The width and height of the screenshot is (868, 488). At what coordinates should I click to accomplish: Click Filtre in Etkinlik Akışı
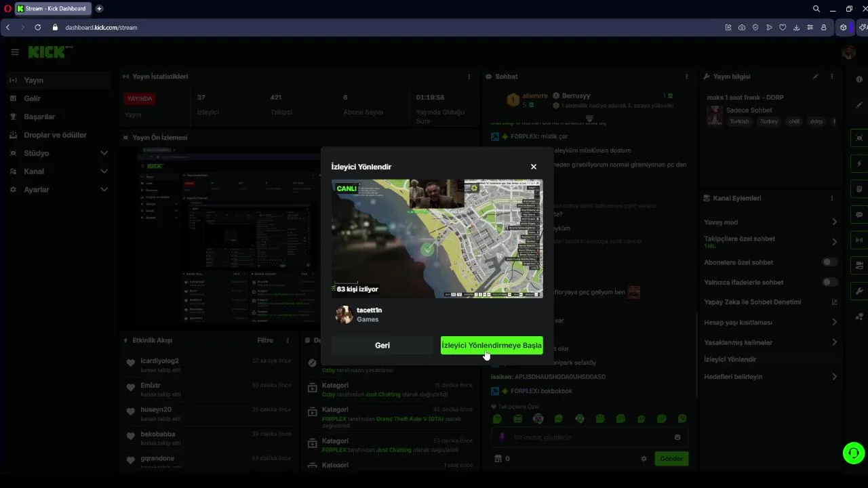click(x=265, y=340)
